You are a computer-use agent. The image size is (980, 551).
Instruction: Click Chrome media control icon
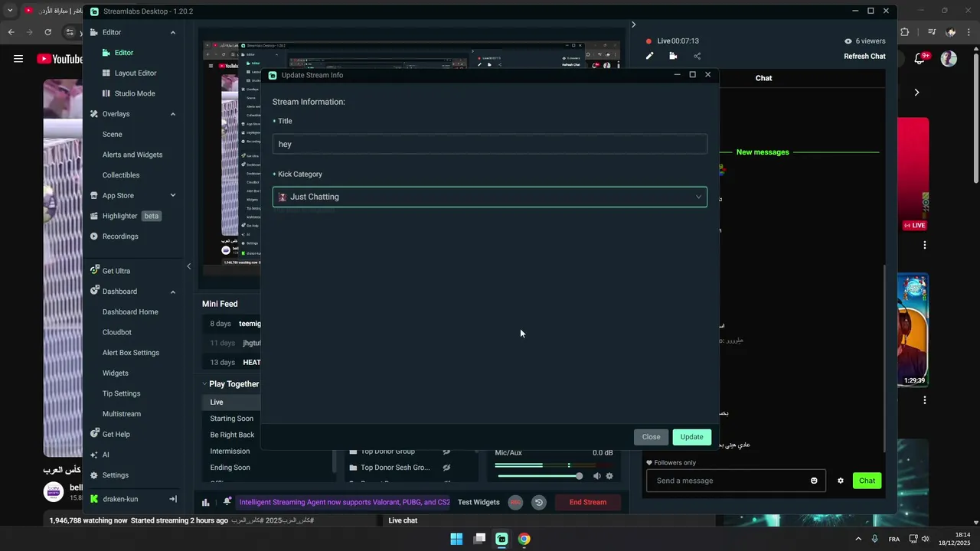pos(932,32)
